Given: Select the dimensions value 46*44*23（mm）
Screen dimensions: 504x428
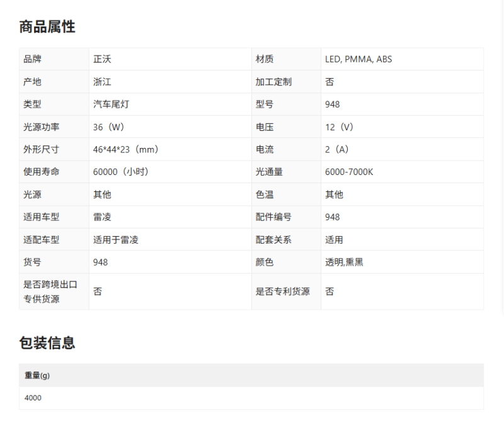Looking at the screenshot, I should 125,150.
